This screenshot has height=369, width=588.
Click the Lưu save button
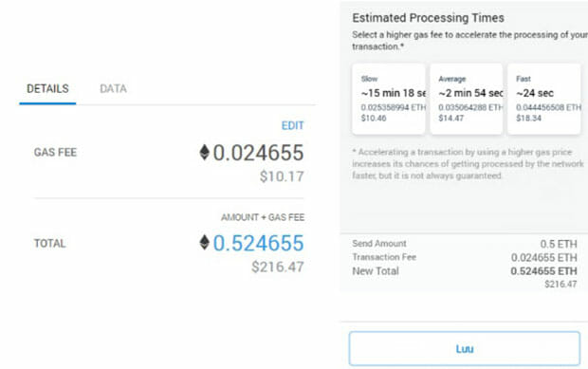[x=465, y=349]
